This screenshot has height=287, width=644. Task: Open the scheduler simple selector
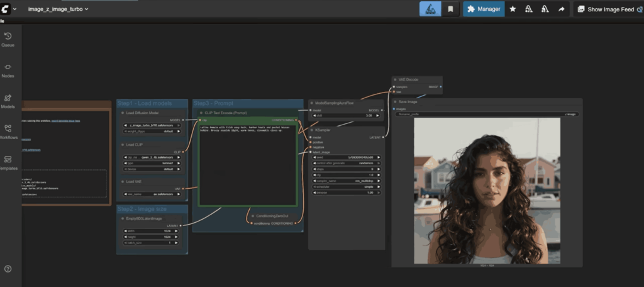coord(347,187)
